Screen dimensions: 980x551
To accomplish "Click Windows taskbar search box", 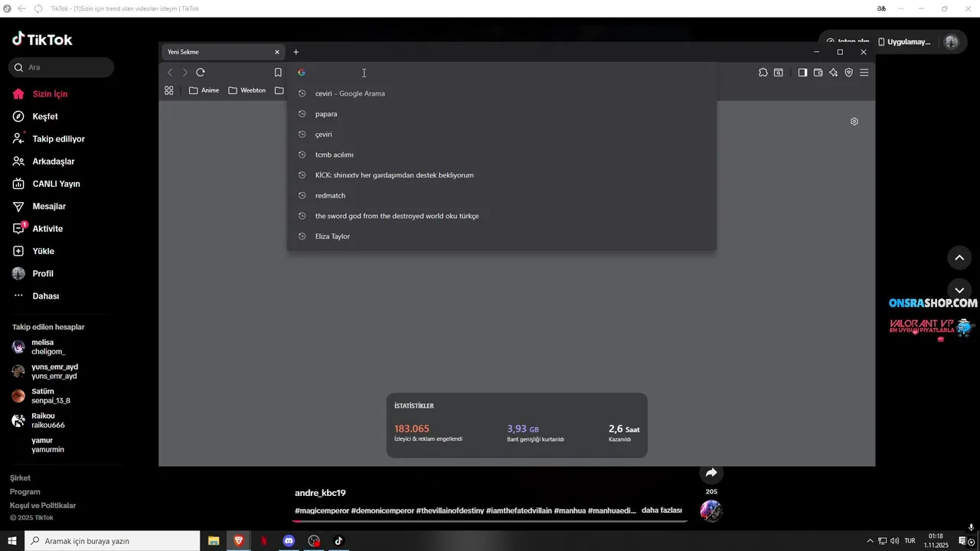I will [113, 541].
